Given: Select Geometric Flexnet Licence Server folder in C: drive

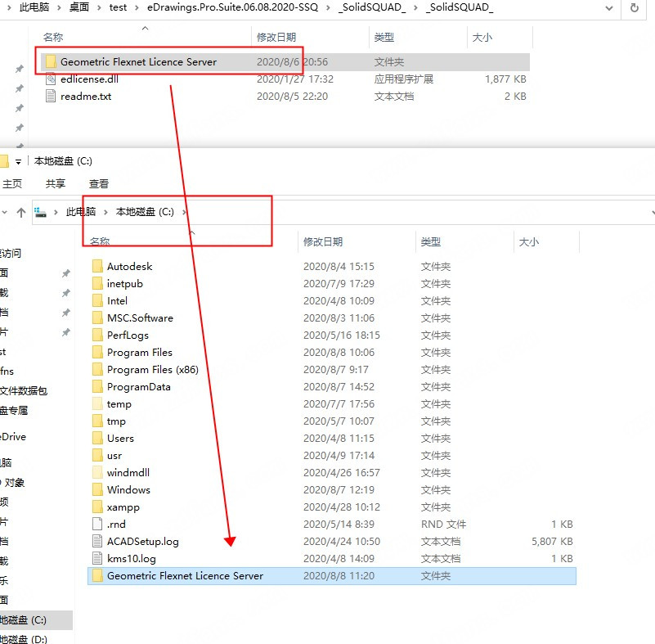Looking at the screenshot, I should pyautogui.click(x=332, y=576).
